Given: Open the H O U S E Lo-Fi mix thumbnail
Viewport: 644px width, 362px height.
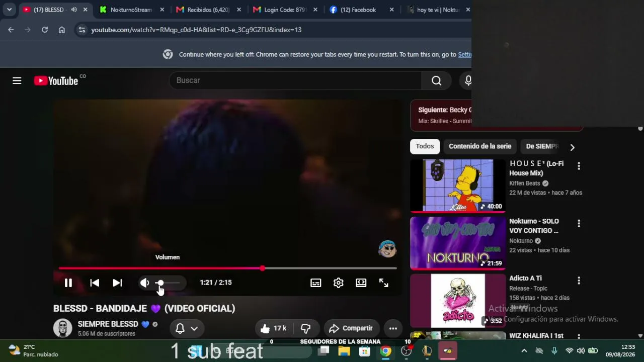Looking at the screenshot, I should point(458,186).
